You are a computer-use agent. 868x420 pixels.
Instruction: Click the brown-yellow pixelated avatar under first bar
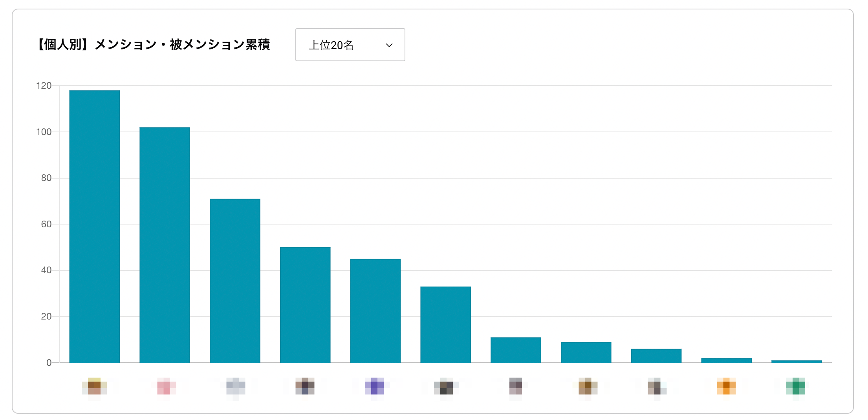[x=94, y=387]
